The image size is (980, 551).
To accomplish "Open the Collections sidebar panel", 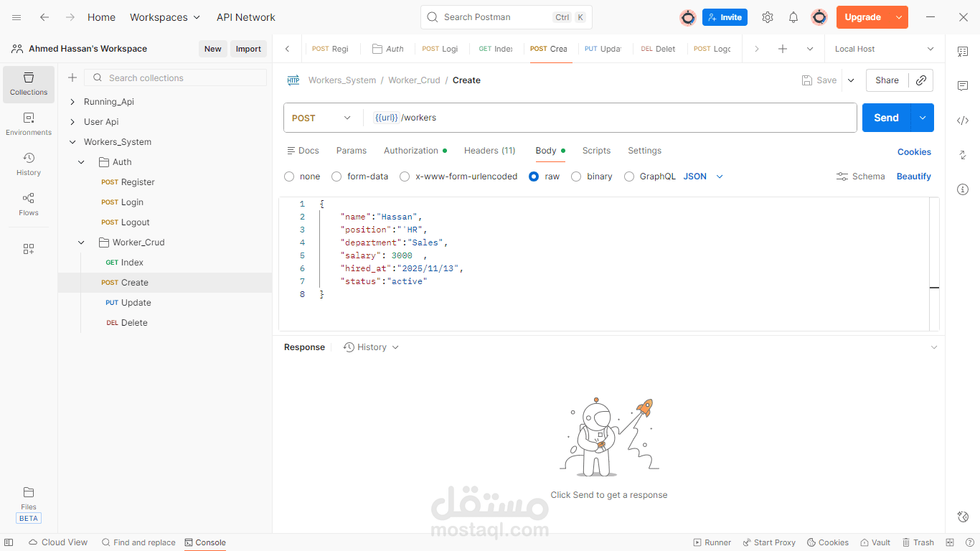I will click(29, 84).
